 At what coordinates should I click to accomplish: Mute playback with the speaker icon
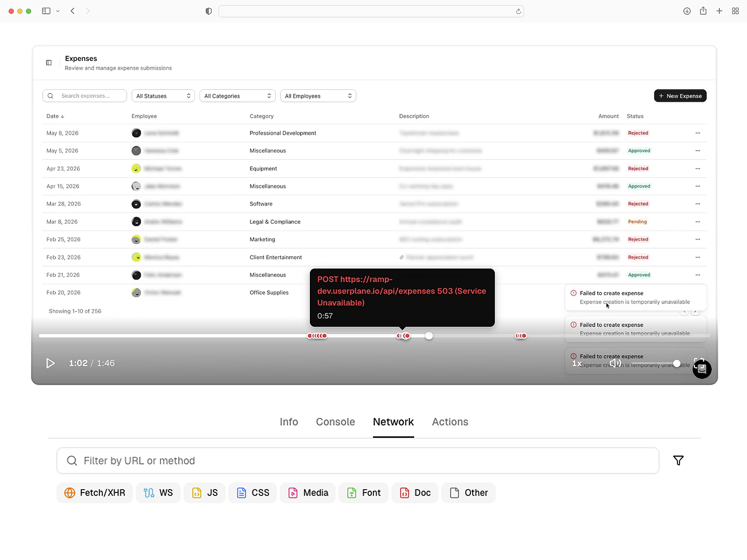point(615,363)
